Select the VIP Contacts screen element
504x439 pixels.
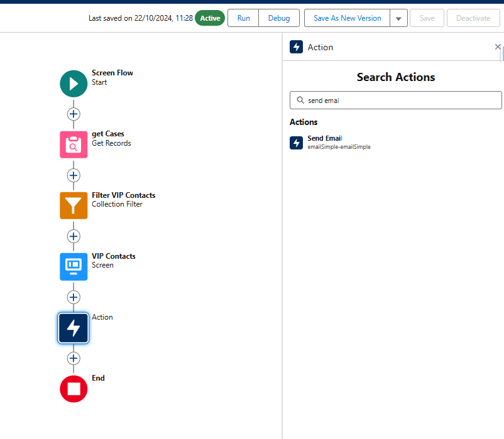pos(74,266)
